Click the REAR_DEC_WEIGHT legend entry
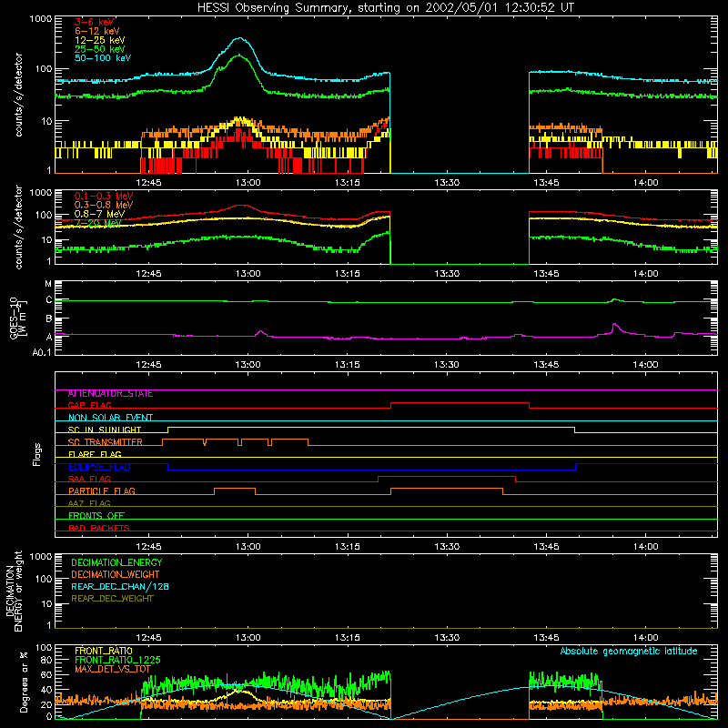This screenshot has width=728, height=728. click(x=112, y=599)
